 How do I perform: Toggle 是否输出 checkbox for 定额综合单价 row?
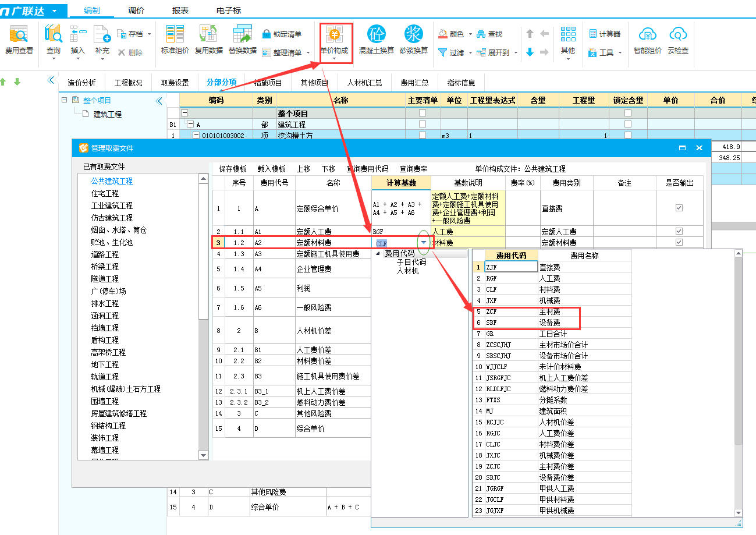pos(679,208)
